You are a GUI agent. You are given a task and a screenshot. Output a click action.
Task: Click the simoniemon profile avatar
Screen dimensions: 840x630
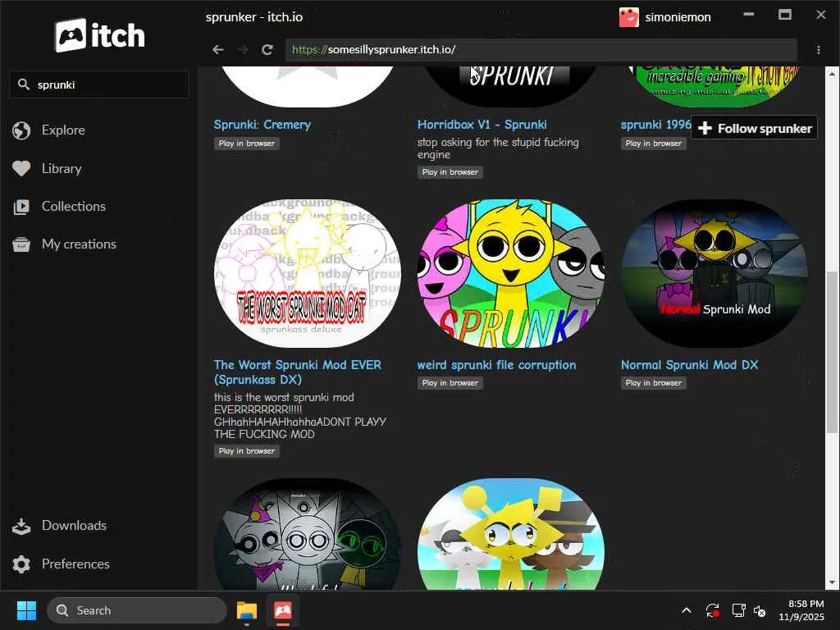pyautogui.click(x=629, y=17)
